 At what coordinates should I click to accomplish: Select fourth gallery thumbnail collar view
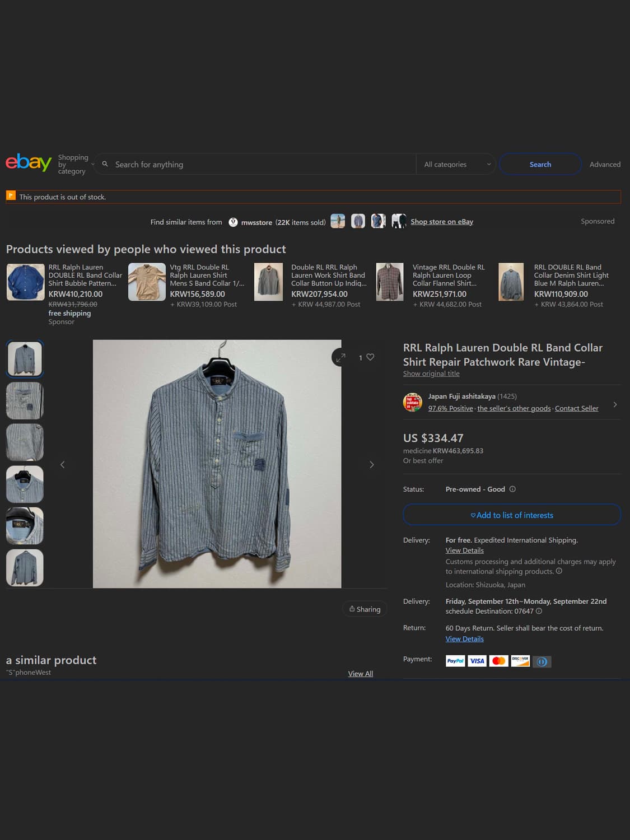[x=25, y=484]
